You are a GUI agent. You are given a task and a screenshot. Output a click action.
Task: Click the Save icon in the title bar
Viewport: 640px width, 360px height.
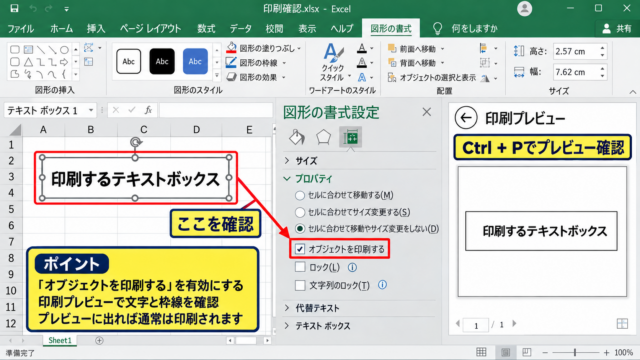pyautogui.click(x=14, y=9)
